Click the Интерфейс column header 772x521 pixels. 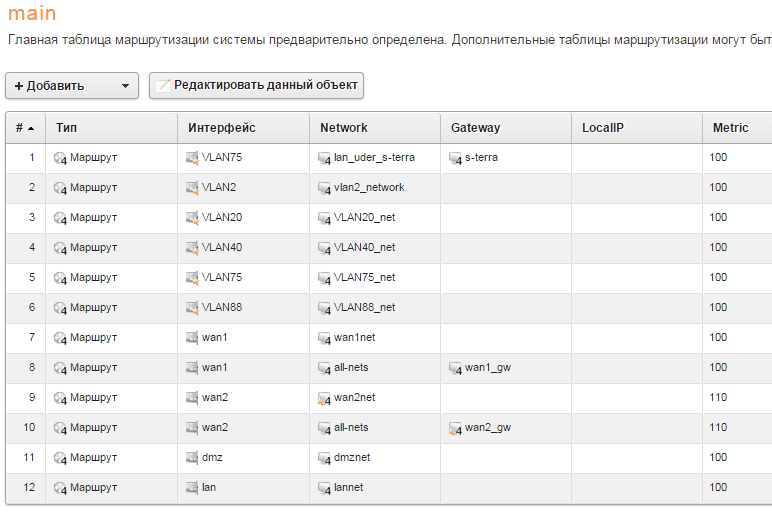pyautogui.click(x=222, y=128)
